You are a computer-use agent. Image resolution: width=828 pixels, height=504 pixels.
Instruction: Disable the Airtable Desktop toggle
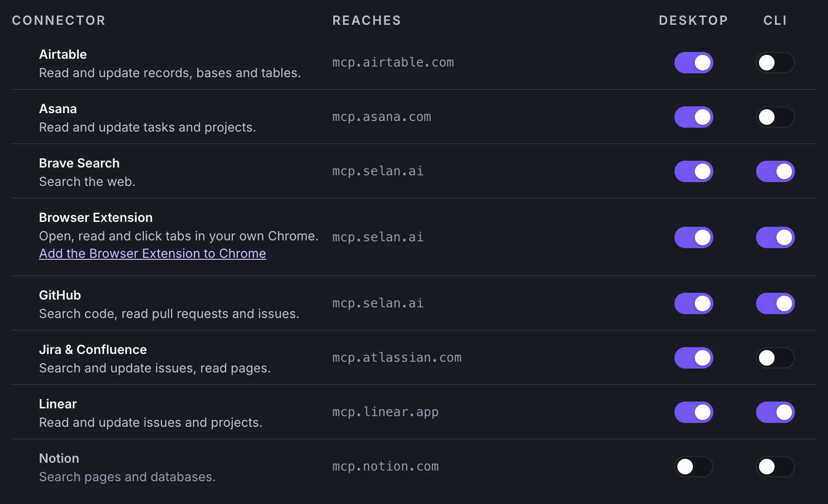click(693, 63)
